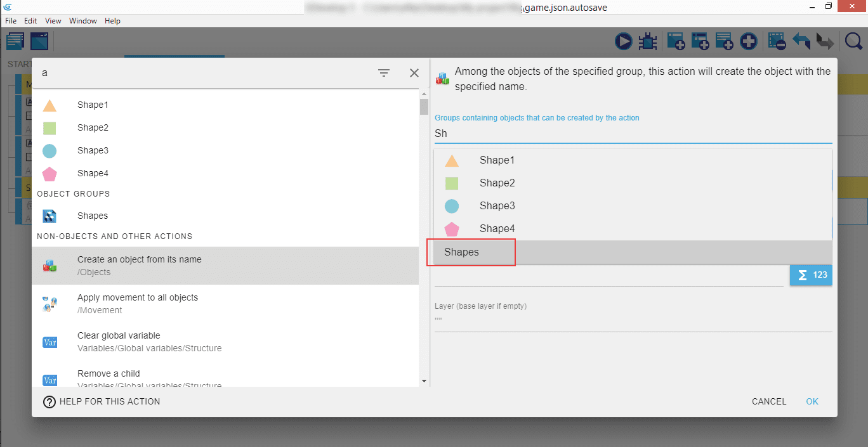Select Shapes from the autocomplete list
The image size is (868, 447).
(462, 252)
